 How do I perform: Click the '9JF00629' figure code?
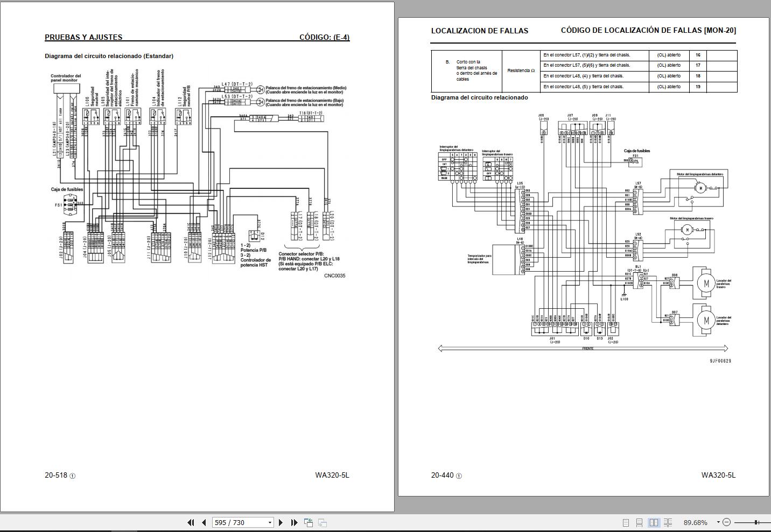pos(720,361)
